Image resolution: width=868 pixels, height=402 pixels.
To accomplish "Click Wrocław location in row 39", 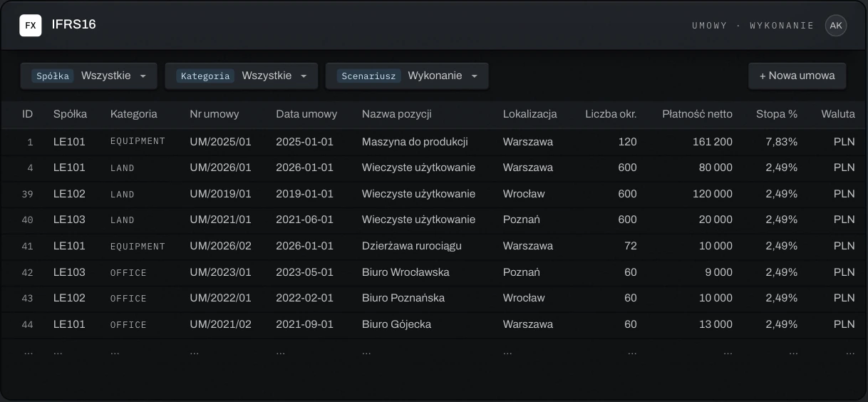I will pos(524,194).
